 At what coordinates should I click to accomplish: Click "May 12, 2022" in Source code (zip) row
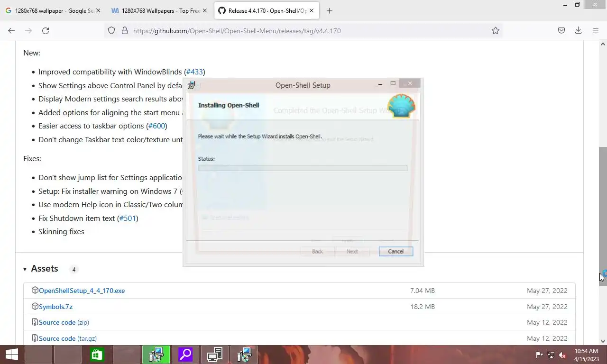point(547,322)
